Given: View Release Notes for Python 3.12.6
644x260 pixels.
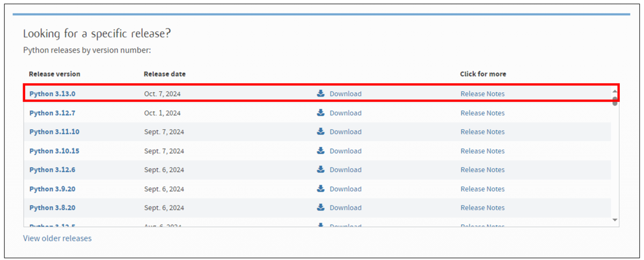Looking at the screenshot, I should click(x=482, y=170).
